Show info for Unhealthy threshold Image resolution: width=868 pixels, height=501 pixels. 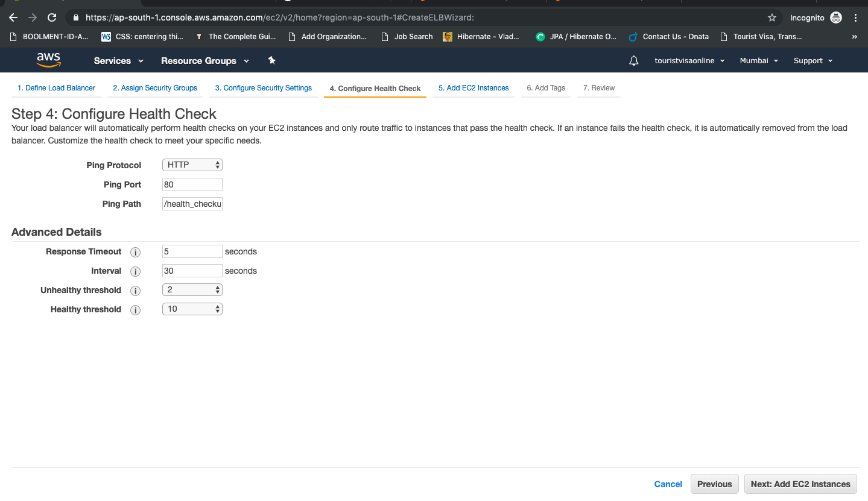(135, 291)
